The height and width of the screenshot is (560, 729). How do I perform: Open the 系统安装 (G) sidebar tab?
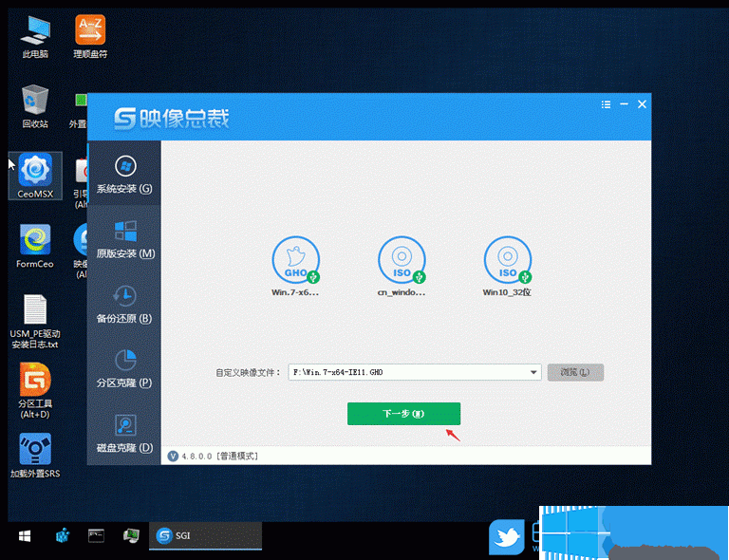click(x=124, y=174)
